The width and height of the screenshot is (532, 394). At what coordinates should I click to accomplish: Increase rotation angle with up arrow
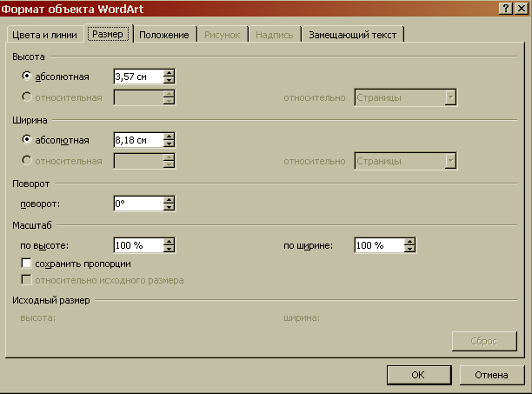pos(169,199)
